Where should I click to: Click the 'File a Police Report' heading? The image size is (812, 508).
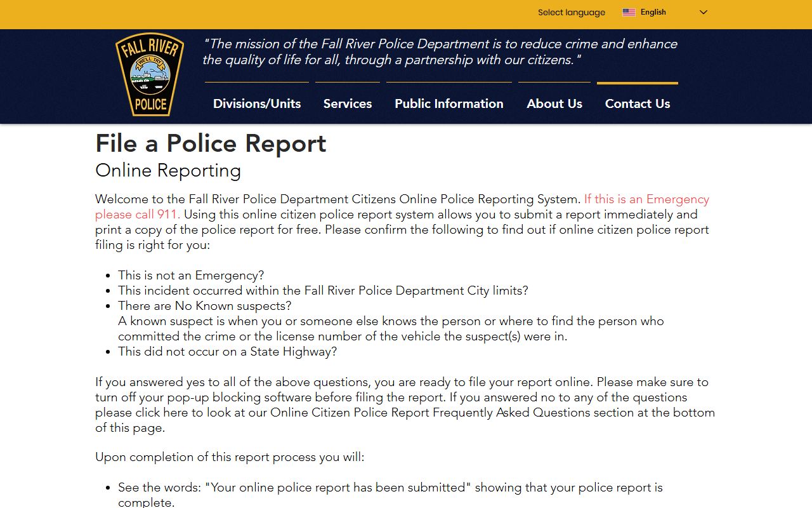point(211,144)
